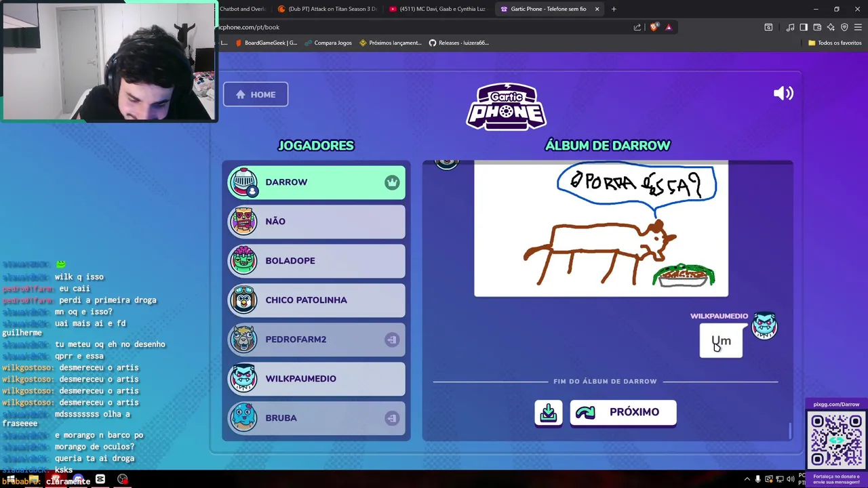Viewport: 868px width, 488px height.
Task: Mute the game sound speaker icon
Action: tap(783, 94)
